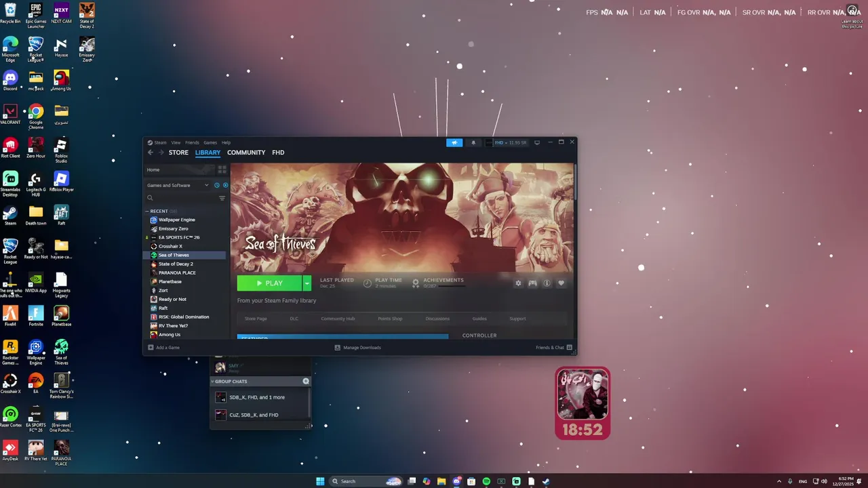Open Streamlabs Desktop shortcut

point(10,184)
